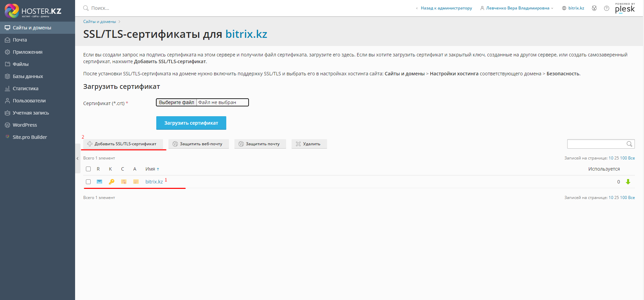Viewport: 644px width, 300px height.
Task: Click the WordPress logo icon in sidebar
Action: (x=7, y=125)
